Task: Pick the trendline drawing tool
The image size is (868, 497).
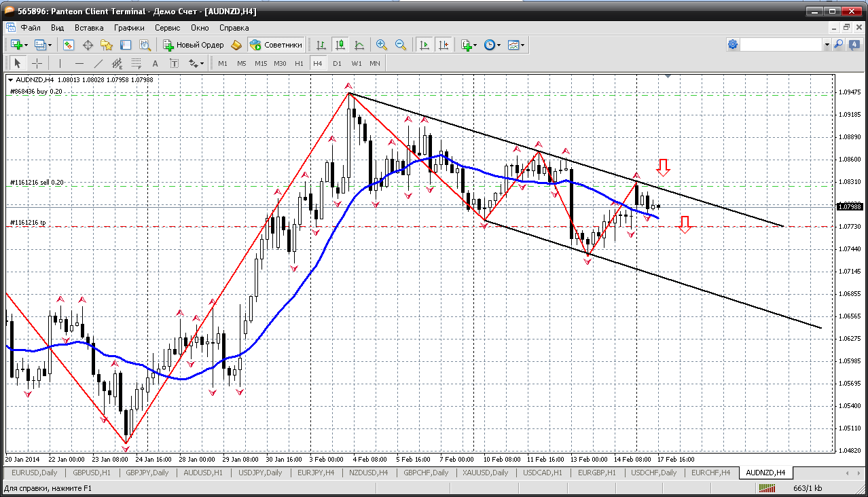Action: click(98, 63)
